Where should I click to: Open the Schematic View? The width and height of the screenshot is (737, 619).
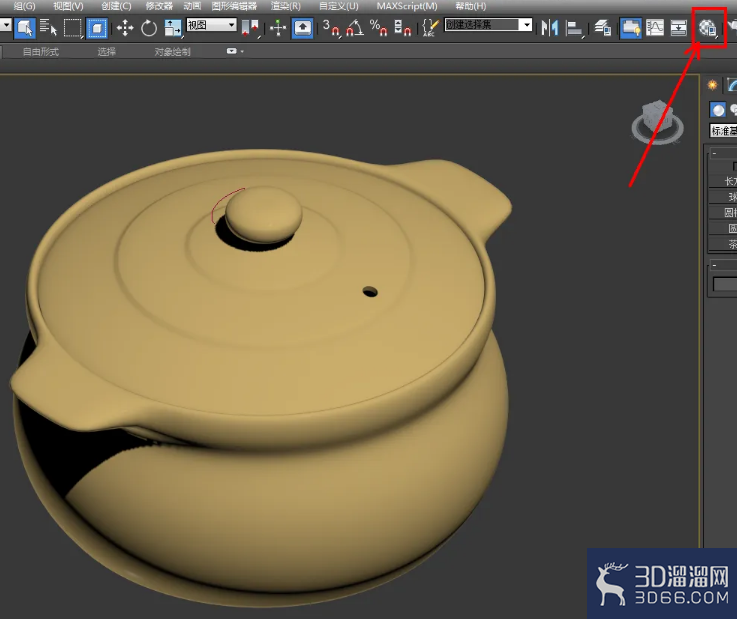[x=678, y=28]
